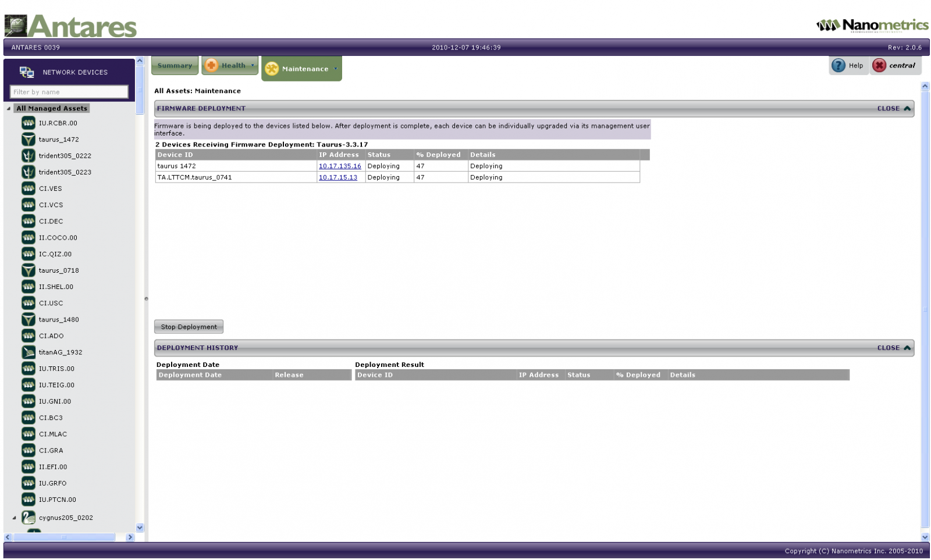Click the blue Help question mark icon
The height and width of the screenshot is (560, 931).
[838, 65]
